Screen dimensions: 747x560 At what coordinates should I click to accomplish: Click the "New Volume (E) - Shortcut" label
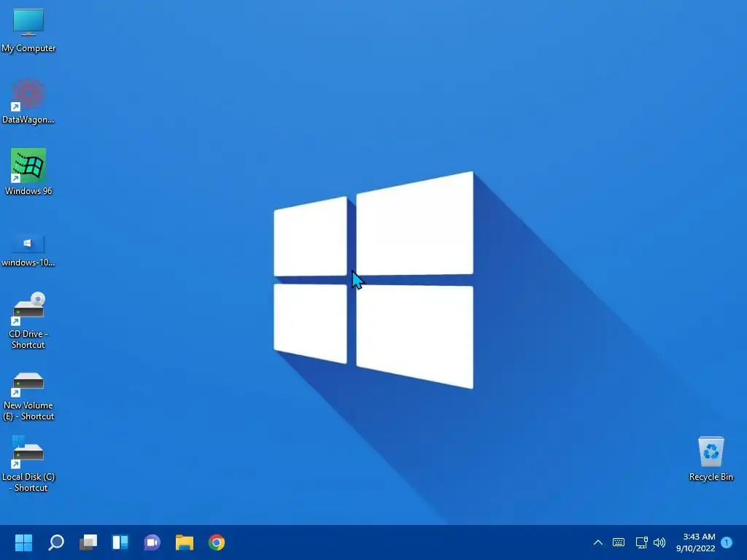click(28, 411)
